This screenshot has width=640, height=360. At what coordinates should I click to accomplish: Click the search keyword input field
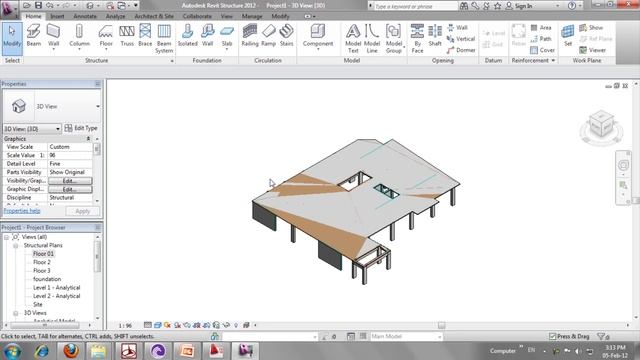(415, 6)
